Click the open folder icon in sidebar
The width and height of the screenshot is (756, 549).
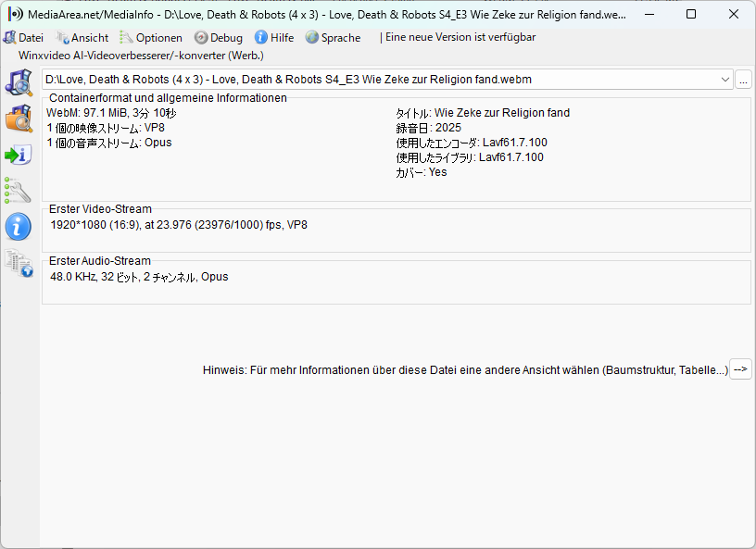[19, 119]
